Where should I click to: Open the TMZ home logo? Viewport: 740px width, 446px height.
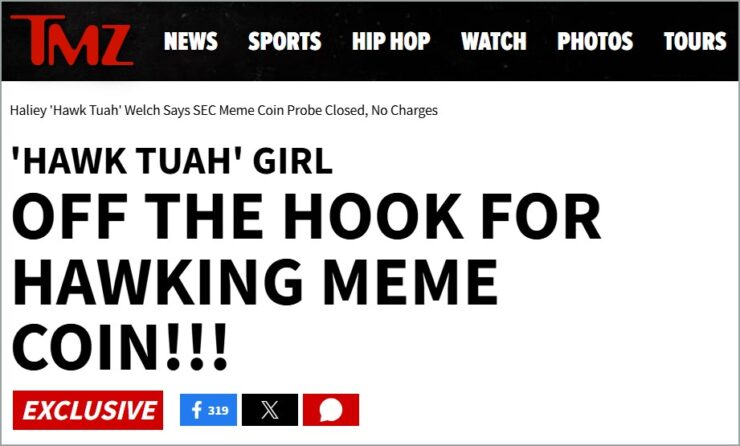pyautogui.click(x=71, y=40)
